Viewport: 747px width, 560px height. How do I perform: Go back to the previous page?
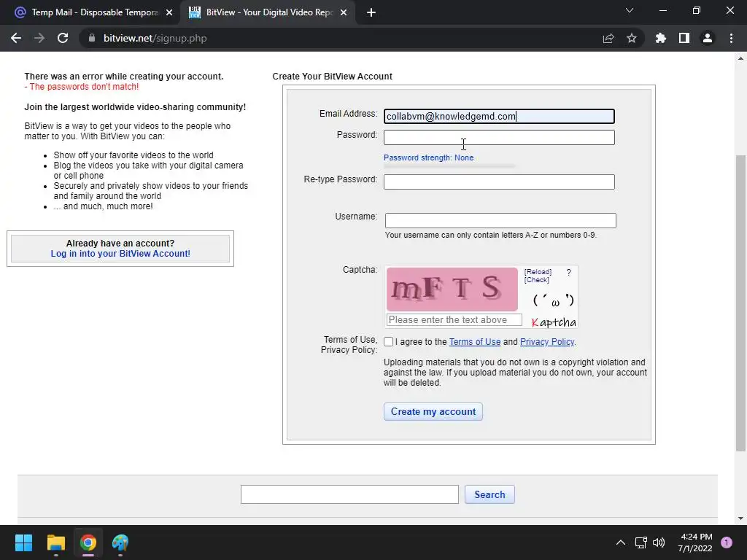pos(16,38)
